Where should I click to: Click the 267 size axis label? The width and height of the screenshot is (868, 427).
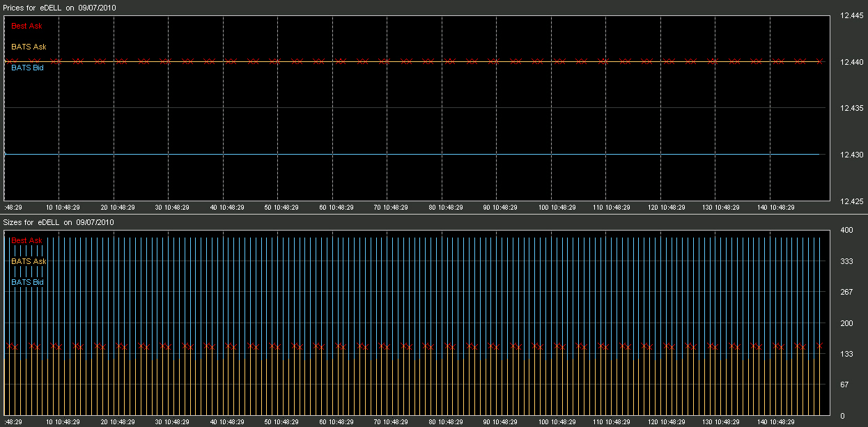pos(847,292)
